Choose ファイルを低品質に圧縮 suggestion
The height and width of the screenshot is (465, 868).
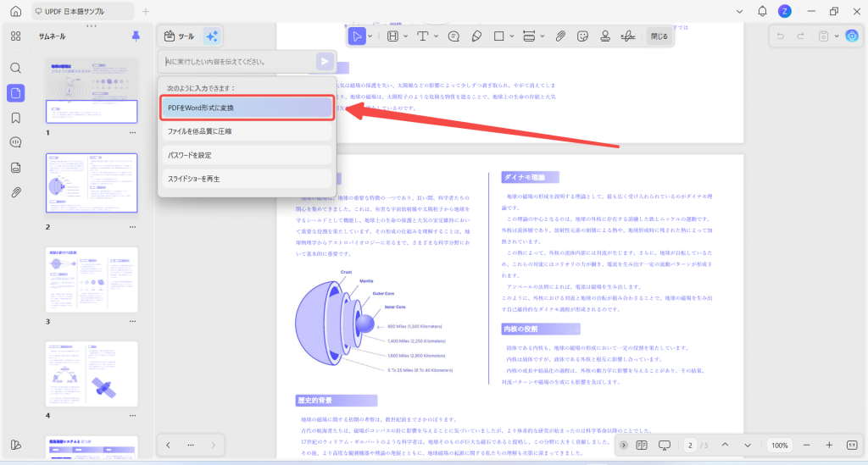click(x=247, y=131)
